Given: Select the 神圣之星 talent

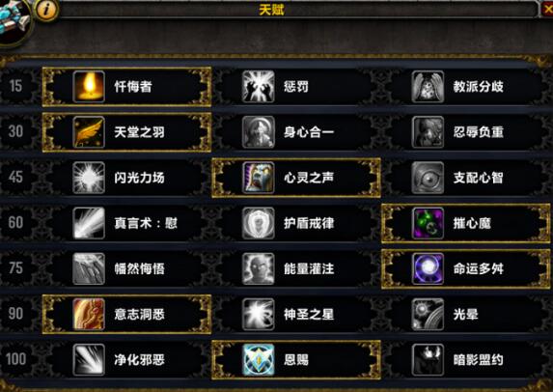Looking at the screenshot, I should point(296,314).
